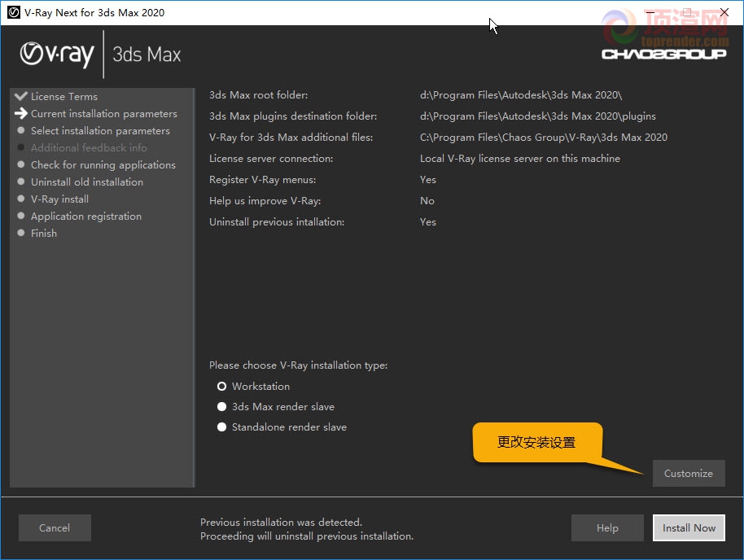
Task: Click the Current installation parameters arrow icon
Action: coord(21,113)
